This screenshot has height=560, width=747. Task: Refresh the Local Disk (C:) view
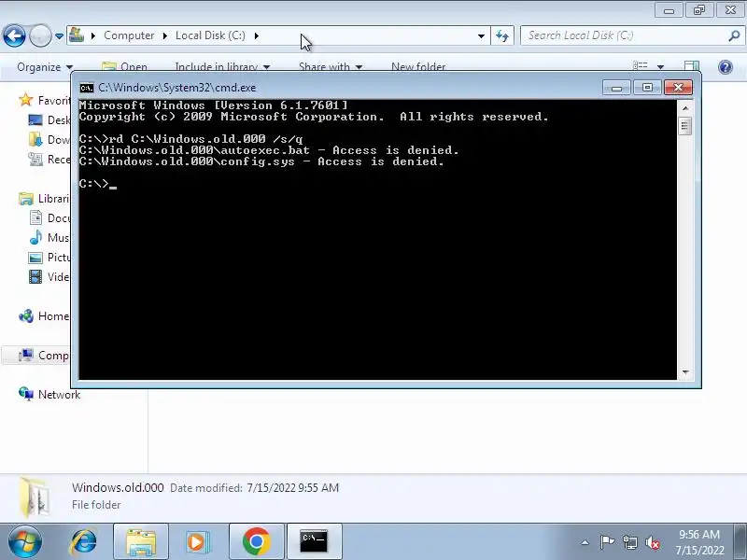[502, 35]
